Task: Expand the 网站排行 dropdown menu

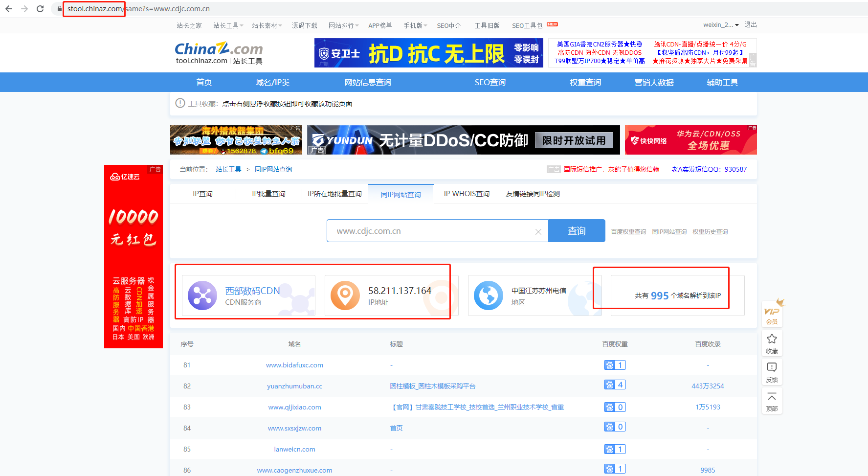Action: click(x=343, y=25)
